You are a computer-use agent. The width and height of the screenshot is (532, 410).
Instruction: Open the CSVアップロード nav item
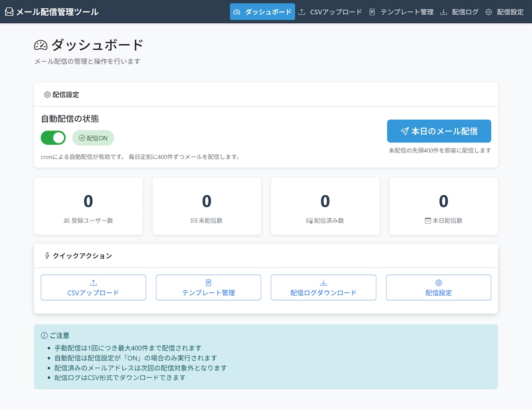point(330,12)
